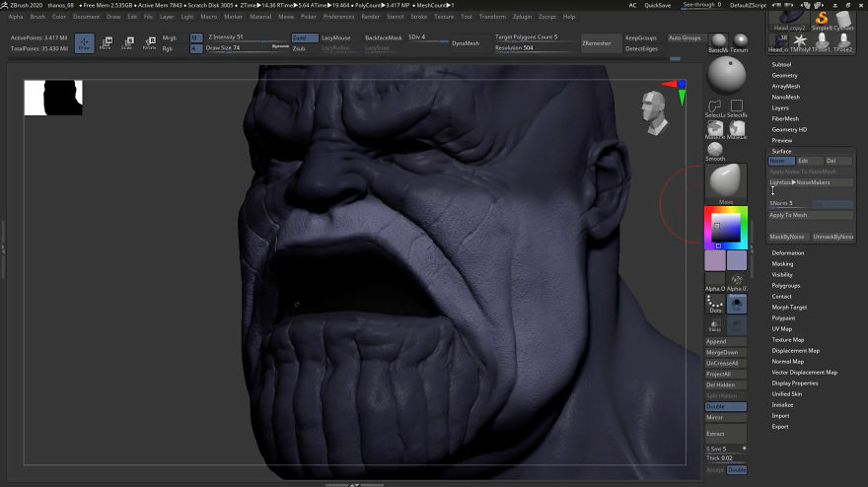Choose the MaskPen brush icon

click(715, 130)
